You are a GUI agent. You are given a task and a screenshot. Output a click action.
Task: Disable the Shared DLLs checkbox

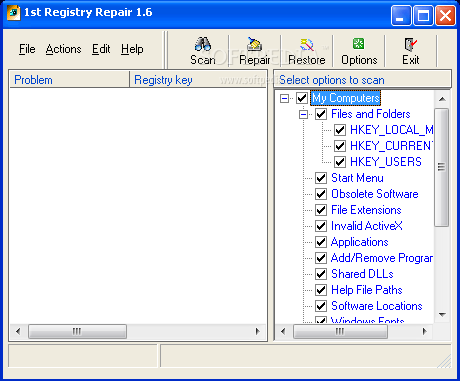tap(321, 274)
